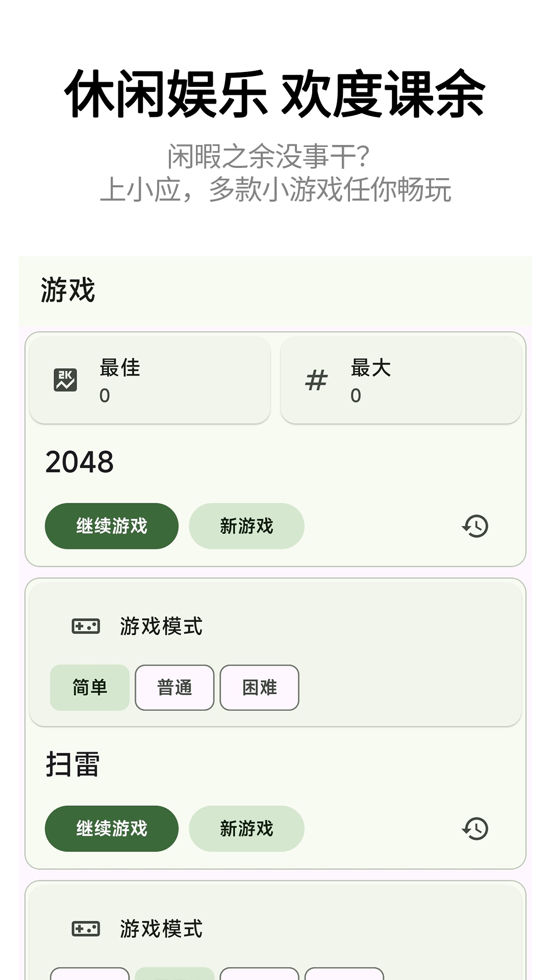Image resolution: width=551 pixels, height=980 pixels.
Task: Click the 扫雷 game title
Action: click(72, 765)
